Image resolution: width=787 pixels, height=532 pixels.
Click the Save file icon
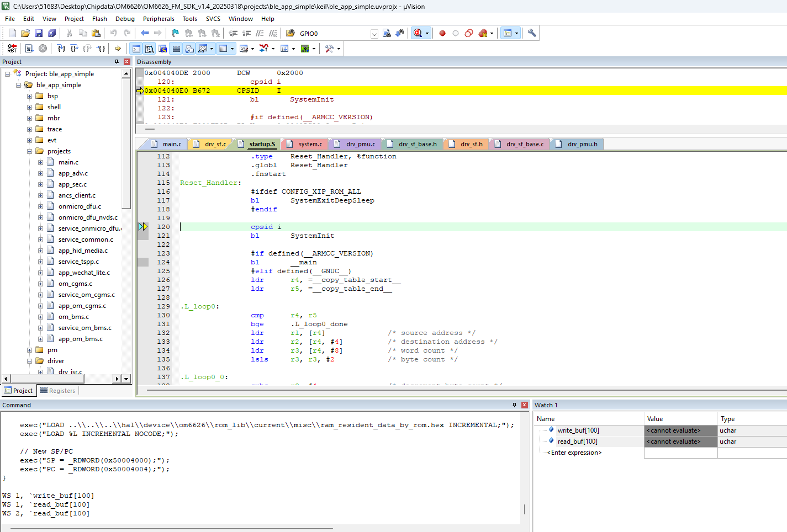tap(39, 33)
